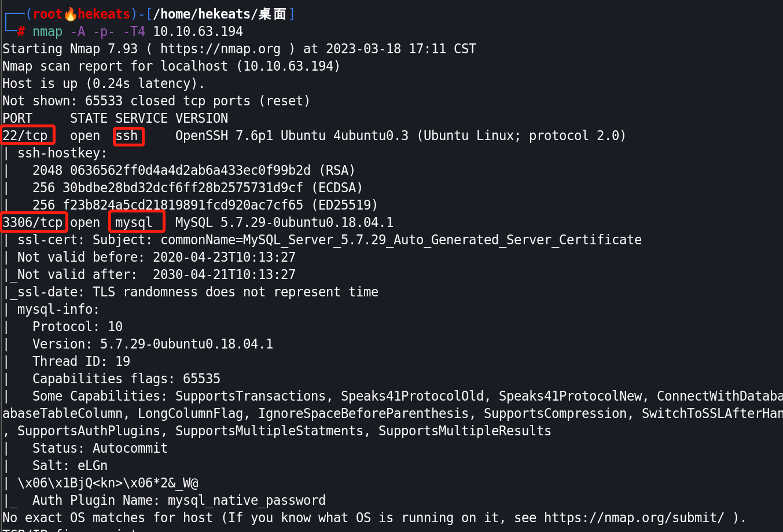
Task: Click the root username in prompt
Action: (47, 14)
